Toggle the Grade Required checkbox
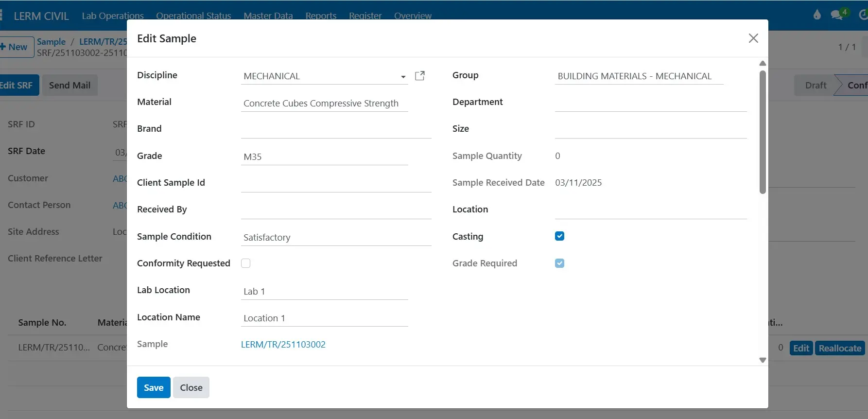This screenshot has width=868, height=419. (559, 263)
